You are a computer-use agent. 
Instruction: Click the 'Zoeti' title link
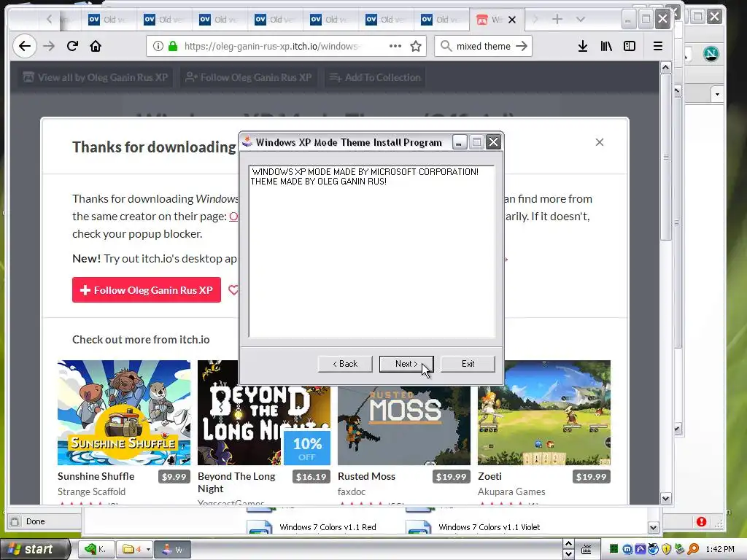(x=489, y=476)
